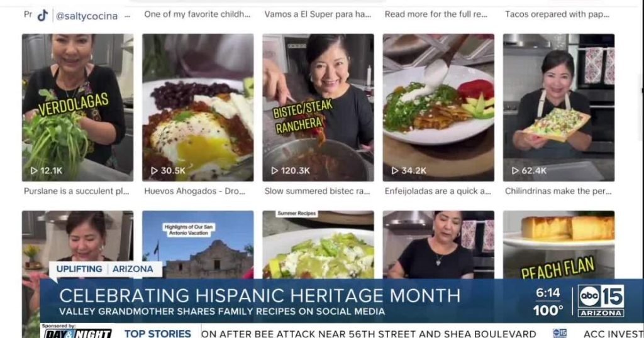
Task: Play the Verdolagas video thumbnail
Action: coord(77,107)
